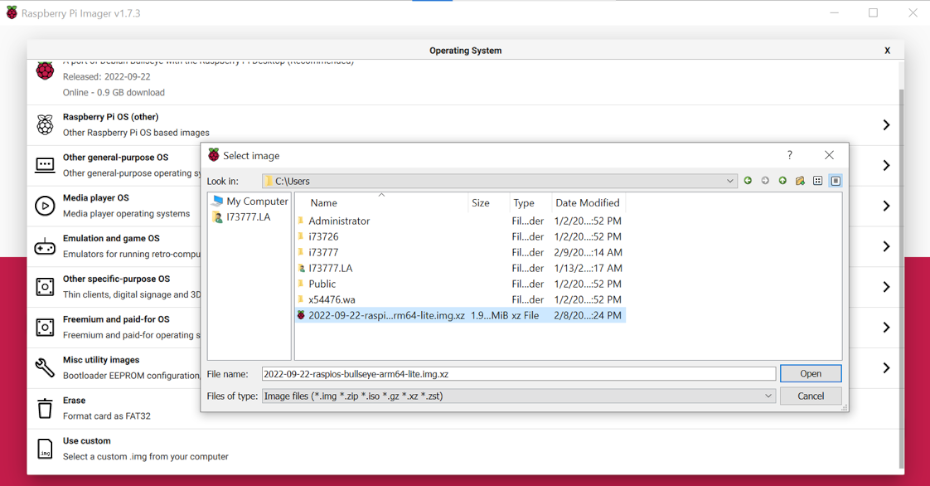The image size is (930, 486).
Task: Click the Select image dialog raspberry logo
Action: tap(214, 155)
